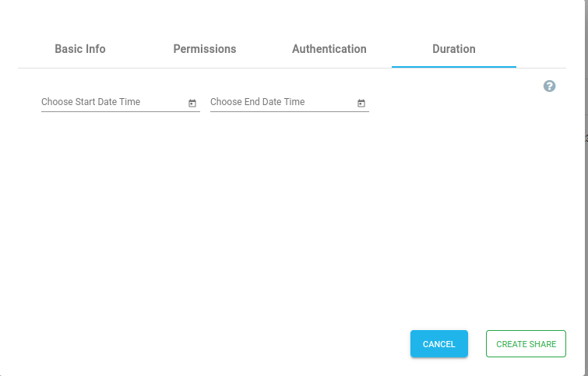This screenshot has width=588, height=376.
Task: Pick an end date via calendar icon
Action: 361,103
